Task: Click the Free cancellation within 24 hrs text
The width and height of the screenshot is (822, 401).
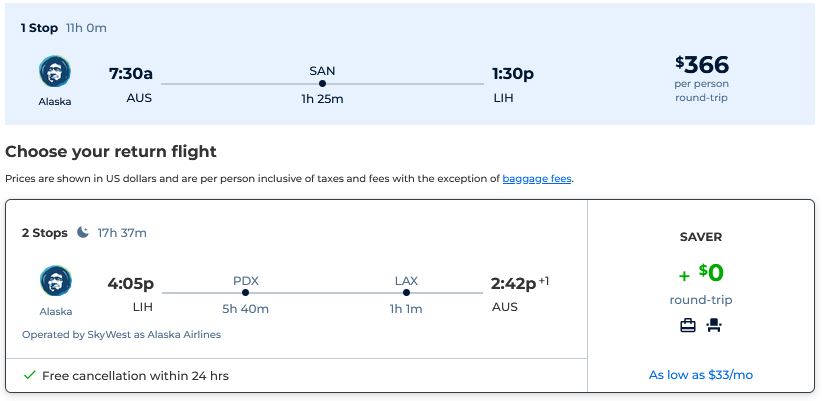Action: click(x=135, y=376)
